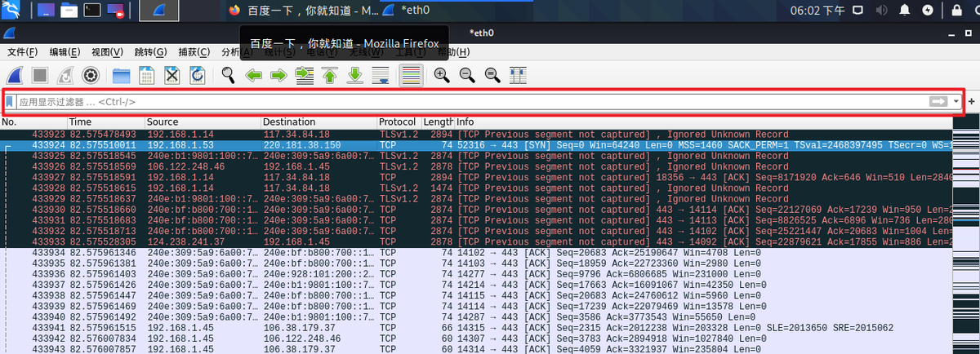Click the reload capture file icon

coord(198,75)
